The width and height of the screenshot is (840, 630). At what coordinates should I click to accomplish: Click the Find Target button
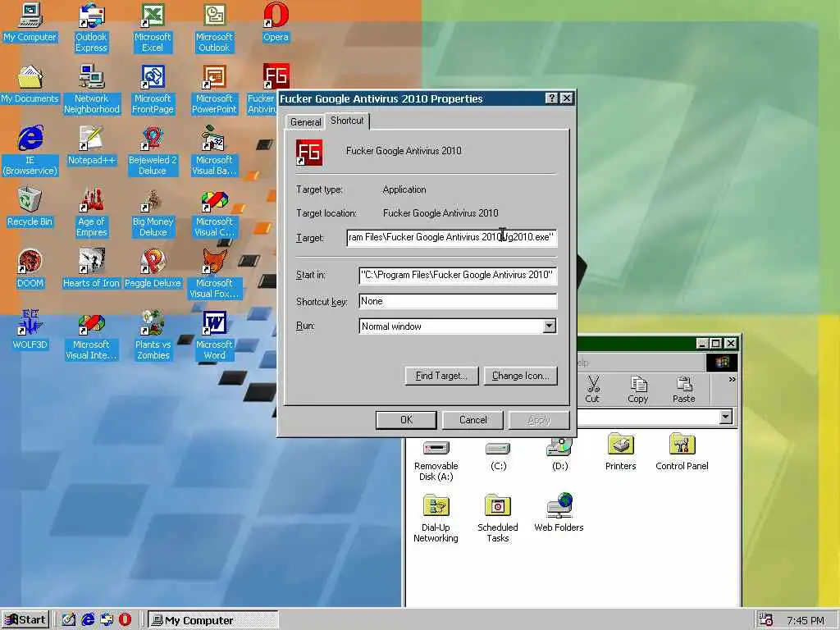pos(441,376)
